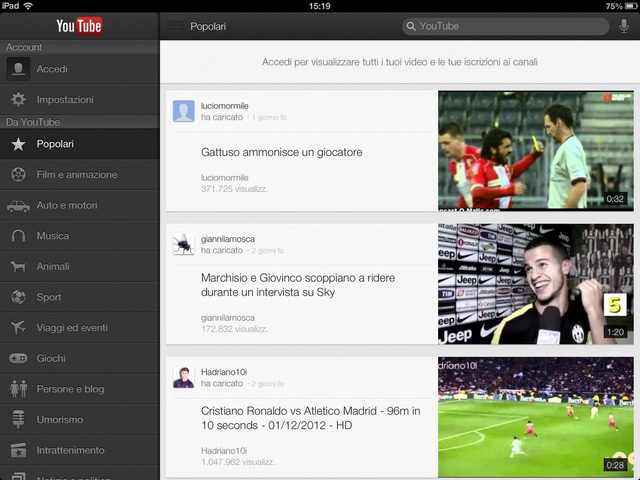Click the microphone icon for Umorismo
Screen dimensions: 640x480
pyautogui.click(x=18, y=420)
